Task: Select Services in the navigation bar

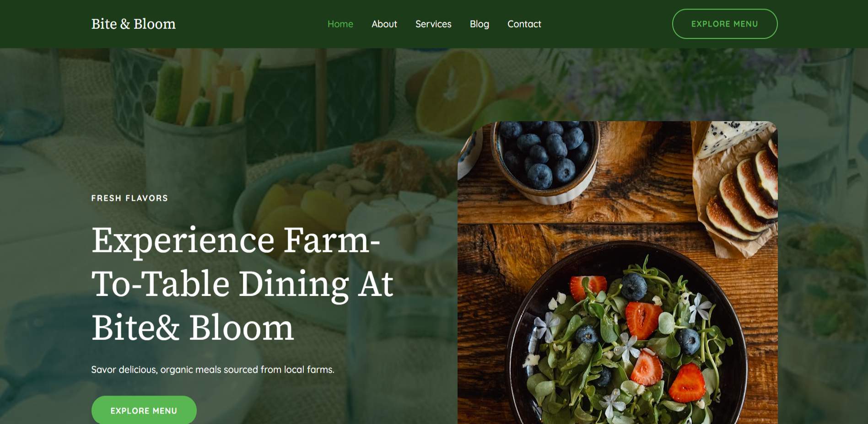Action: point(433,24)
